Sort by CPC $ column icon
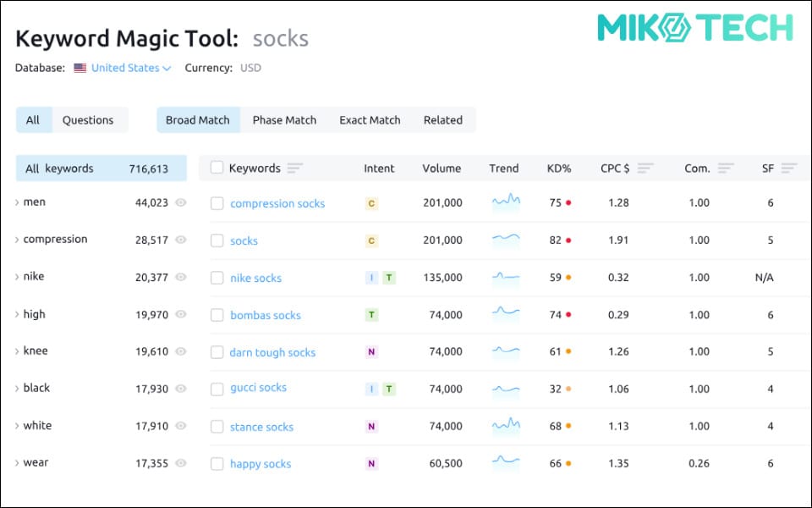This screenshot has width=812, height=508. [645, 168]
